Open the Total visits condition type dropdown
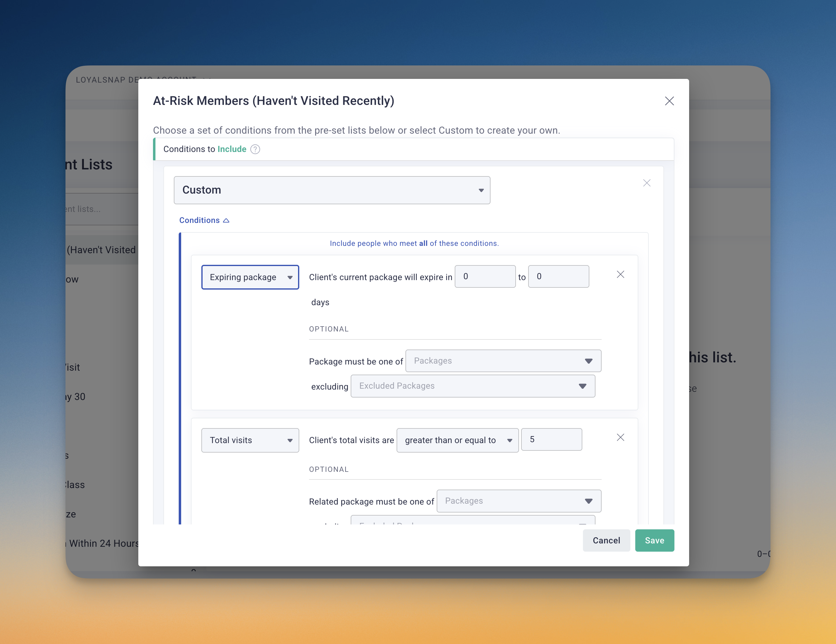This screenshot has height=644, width=836. (250, 440)
